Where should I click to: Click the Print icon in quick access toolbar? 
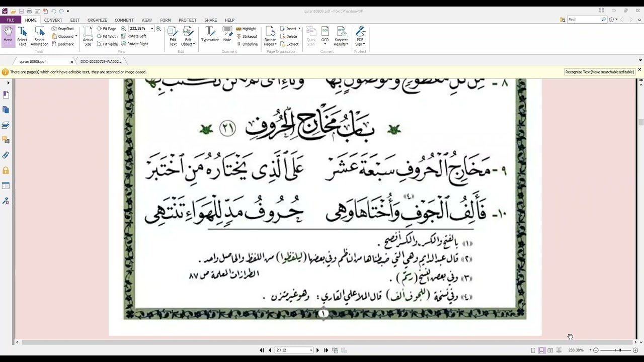(x=29, y=11)
